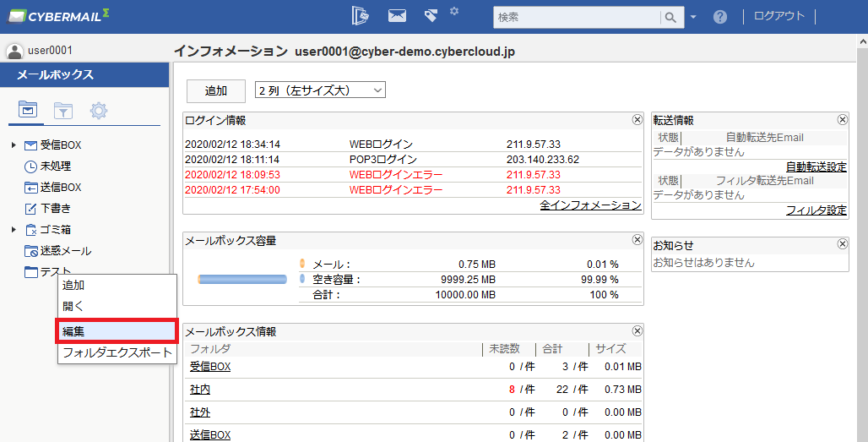Viewport: 868px width, 442px height.
Task: Click the 2020/02/12 18:34:14 login entry
Action: pyautogui.click(x=232, y=144)
